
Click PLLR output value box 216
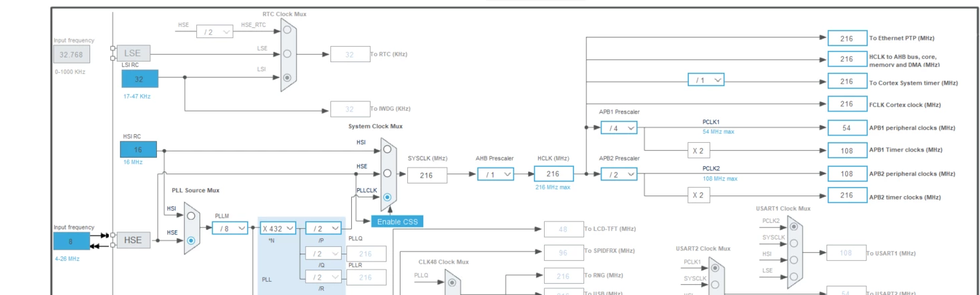[366, 277]
